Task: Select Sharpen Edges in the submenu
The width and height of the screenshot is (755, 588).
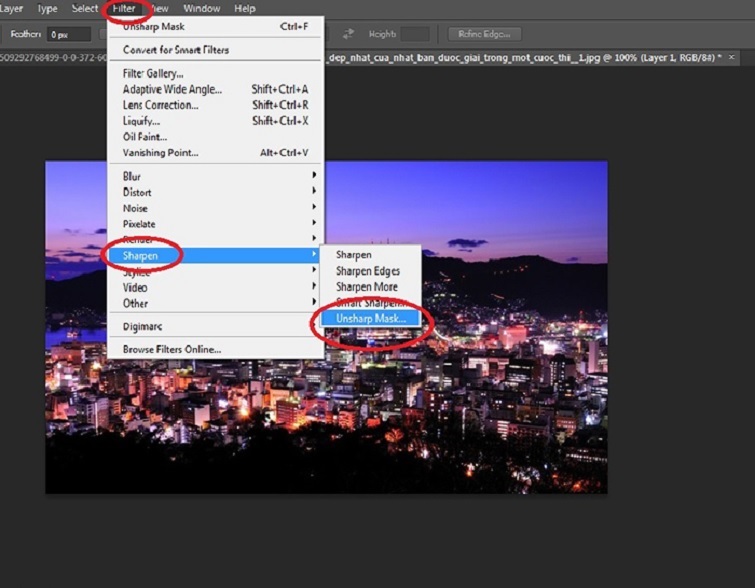Action: tap(367, 271)
